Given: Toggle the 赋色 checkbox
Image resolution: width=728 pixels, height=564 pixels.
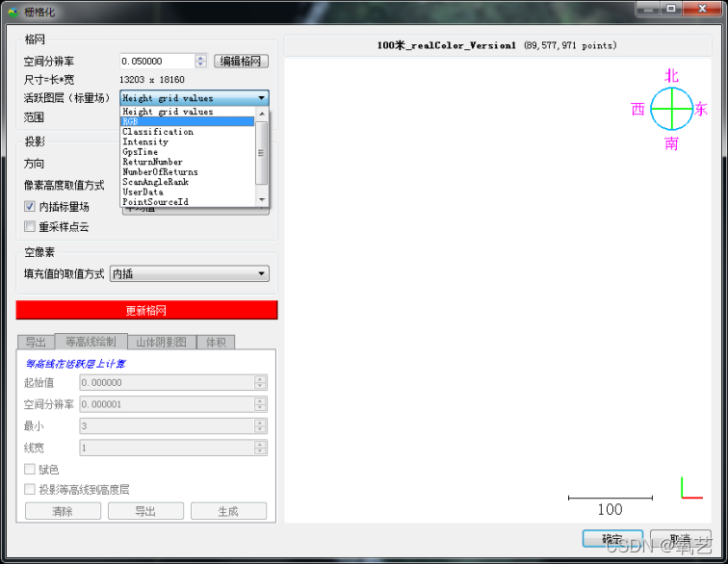Looking at the screenshot, I should [30, 470].
